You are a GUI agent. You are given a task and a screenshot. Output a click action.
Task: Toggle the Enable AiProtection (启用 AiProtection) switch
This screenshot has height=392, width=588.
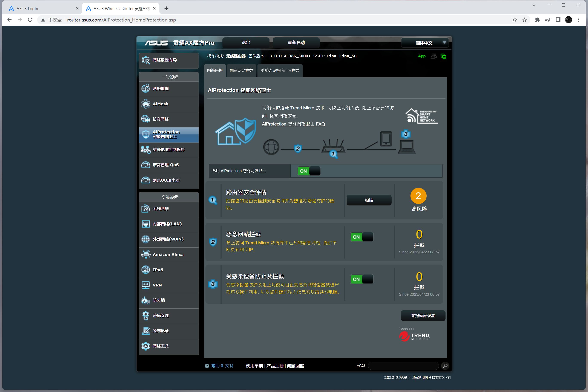309,171
